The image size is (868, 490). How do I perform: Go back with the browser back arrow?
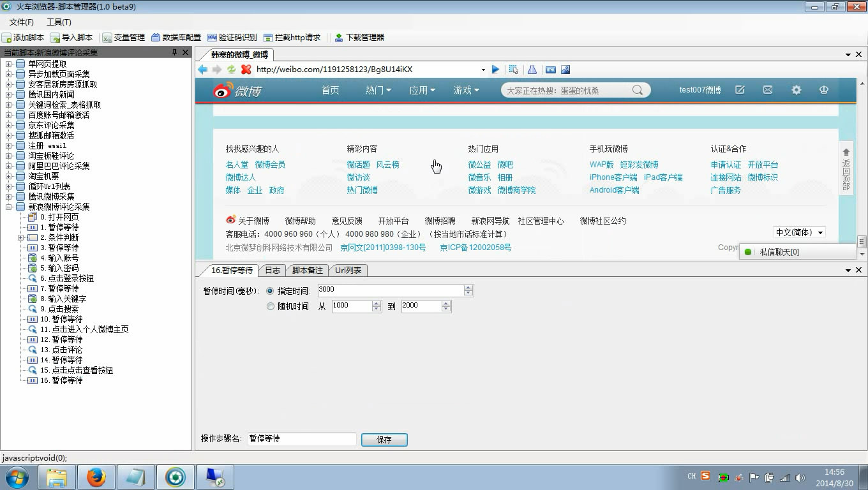203,70
